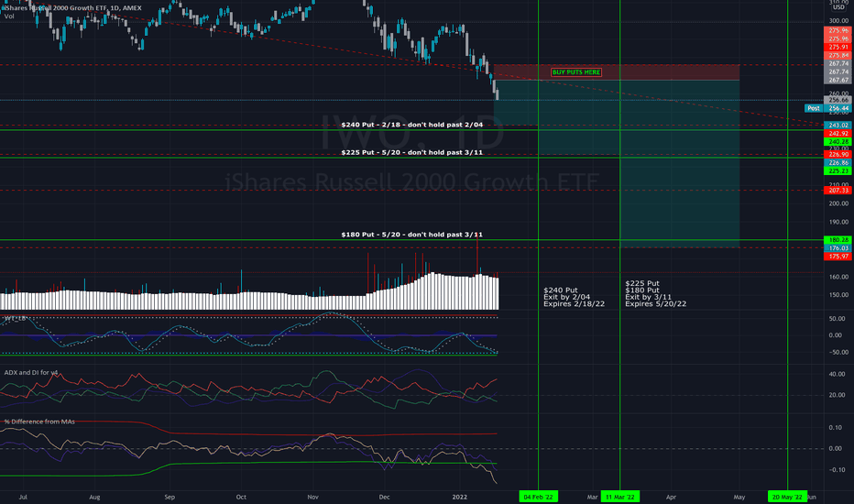The height and width of the screenshot is (504, 854).
Task: Click the 207.33 red price label
Action: [x=838, y=191]
